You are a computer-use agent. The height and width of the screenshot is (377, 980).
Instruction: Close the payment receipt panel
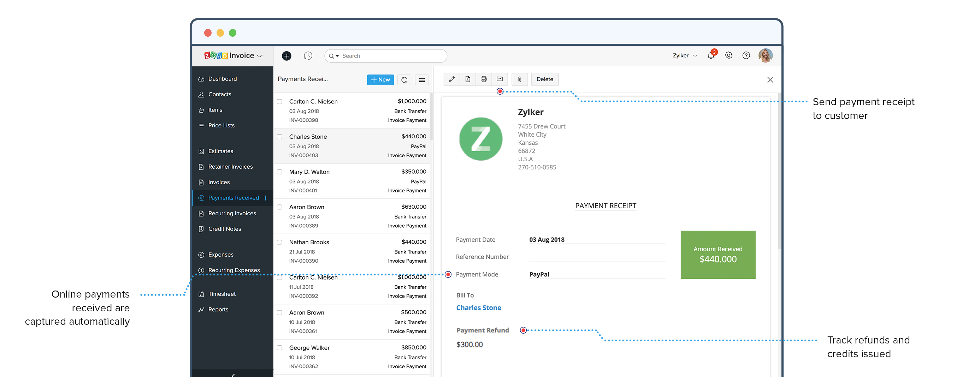tap(770, 80)
